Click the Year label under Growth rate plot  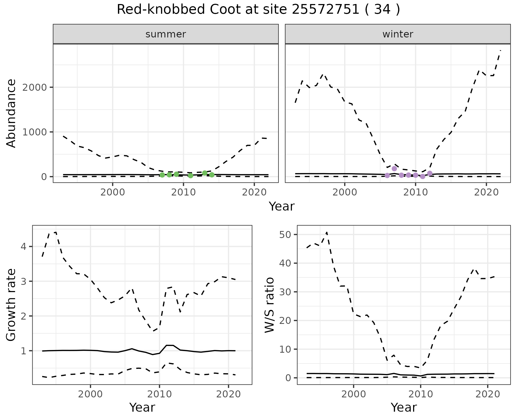tap(142, 407)
